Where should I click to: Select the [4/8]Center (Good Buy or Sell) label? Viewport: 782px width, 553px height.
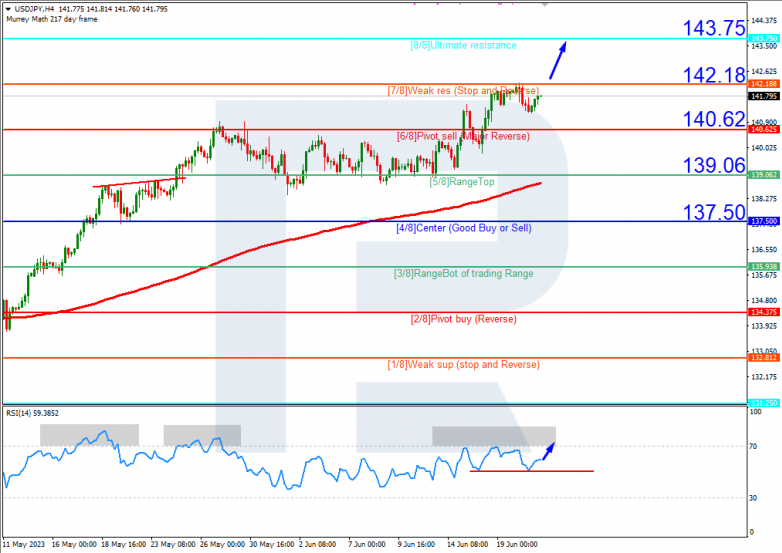tap(464, 228)
